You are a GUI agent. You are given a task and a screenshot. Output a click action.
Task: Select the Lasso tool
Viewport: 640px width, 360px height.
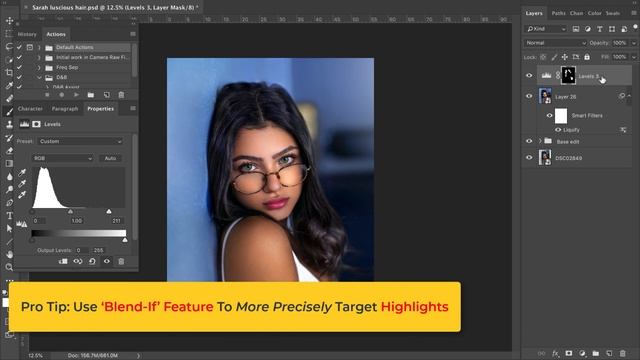coord(9,47)
